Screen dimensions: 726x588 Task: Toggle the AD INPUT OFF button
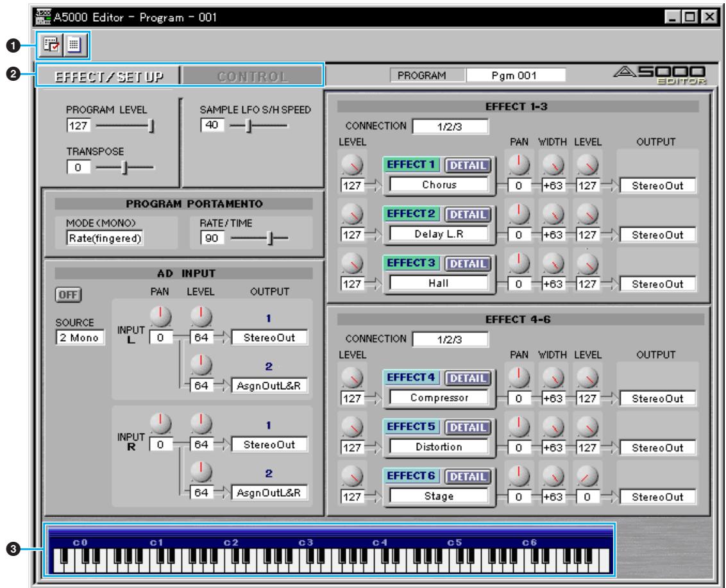(x=68, y=295)
